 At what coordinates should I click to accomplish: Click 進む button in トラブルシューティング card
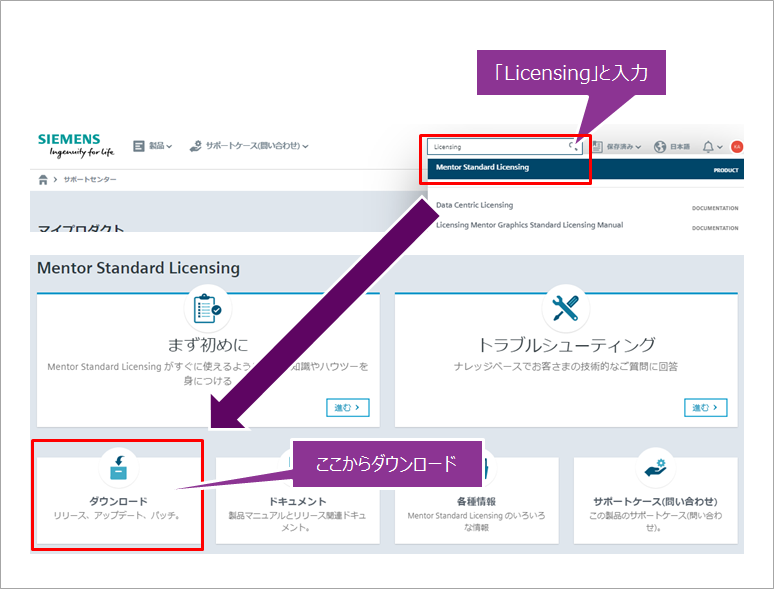click(705, 407)
